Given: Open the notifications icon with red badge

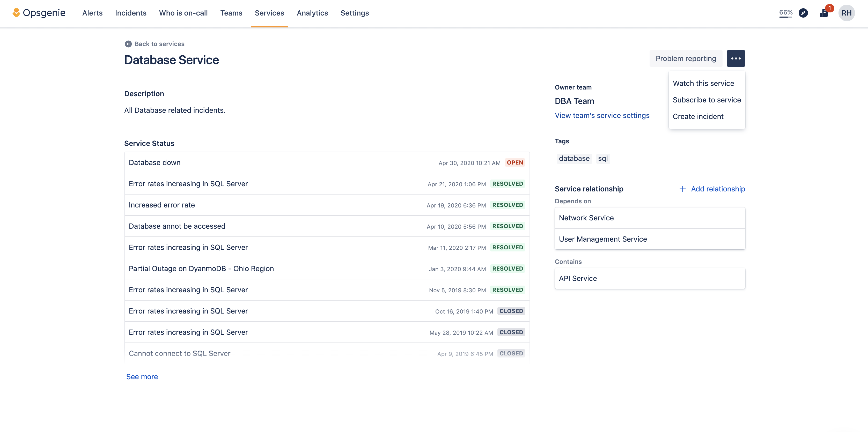Looking at the screenshot, I should coord(824,13).
